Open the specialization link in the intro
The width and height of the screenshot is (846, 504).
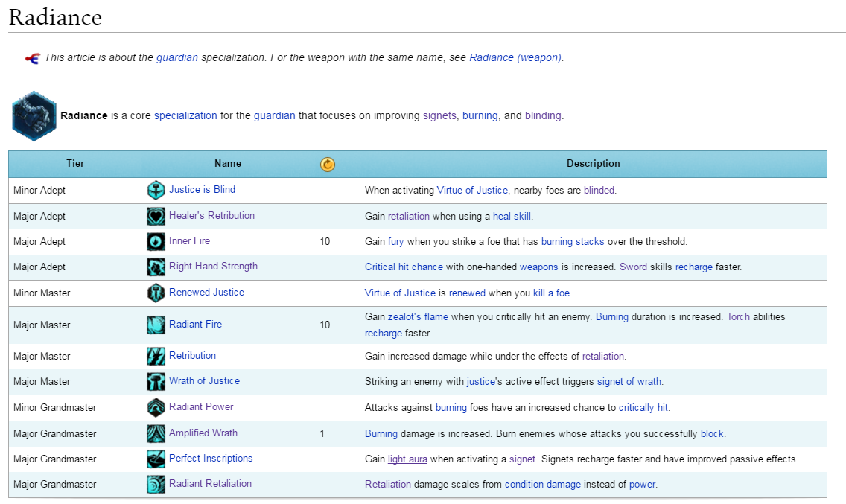click(185, 115)
